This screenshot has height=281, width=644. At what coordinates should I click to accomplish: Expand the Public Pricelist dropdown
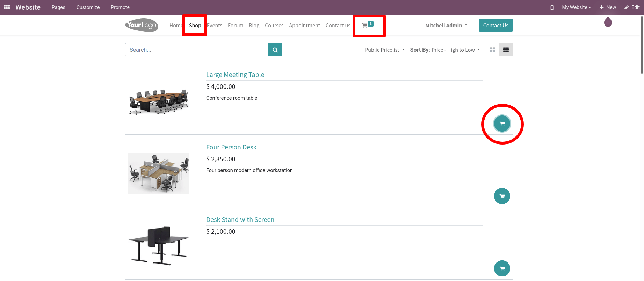click(x=384, y=50)
